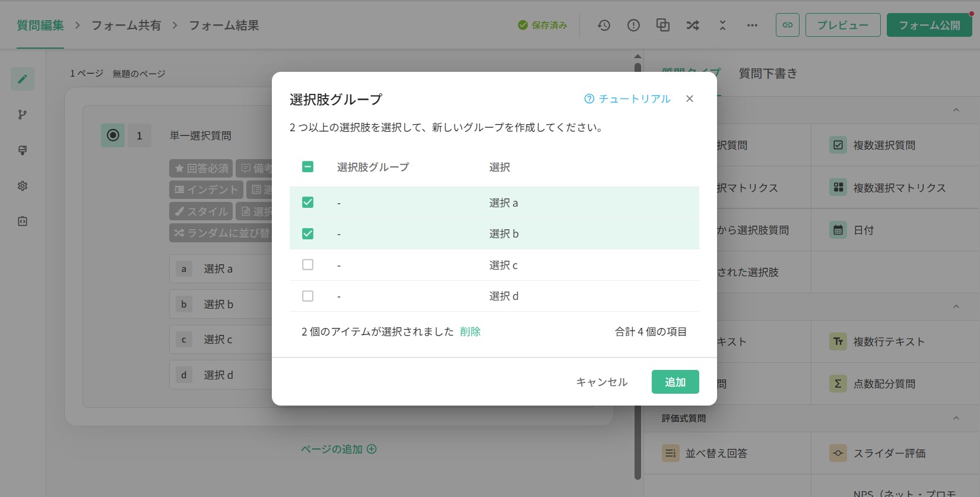Open the three-dot more options menu
Image resolution: width=980 pixels, height=497 pixels.
pyautogui.click(x=752, y=25)
